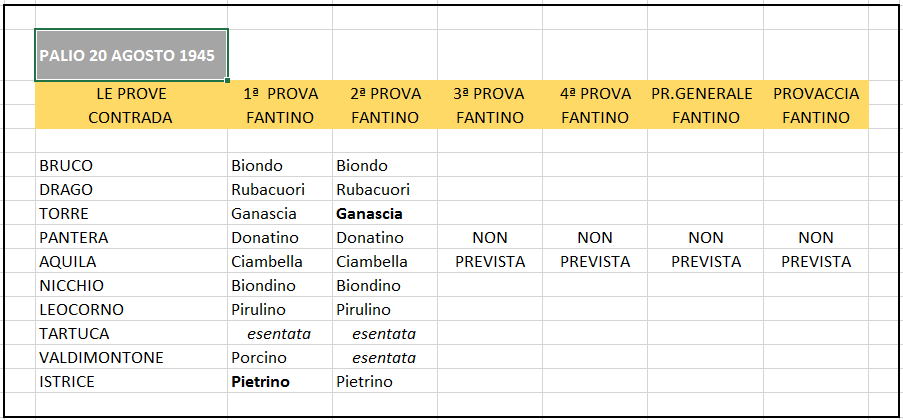The image size is (903, 420).
Task: Click the Ciambella cell under 1ª PROVA
Action: pos(280,262)
